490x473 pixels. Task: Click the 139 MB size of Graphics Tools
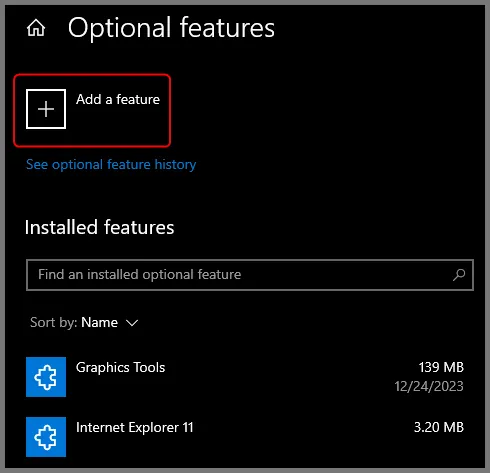pyautogui.click(x=441, y=367)
